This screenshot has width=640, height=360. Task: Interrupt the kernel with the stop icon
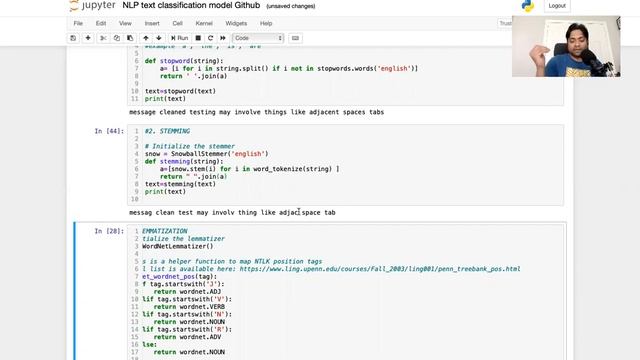[x=198, y=38]
